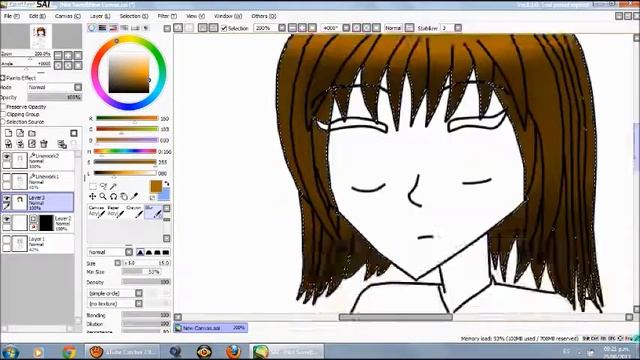Enable Preserve Opacity checkbox

pos(3,107)
